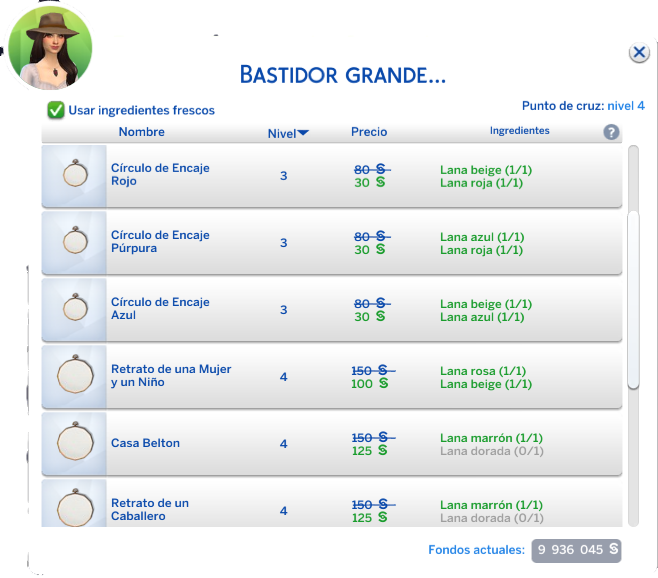Click Encaje Azul's Lana azul (1/1) ingredient
658x578 pixels.
(482, 317)
